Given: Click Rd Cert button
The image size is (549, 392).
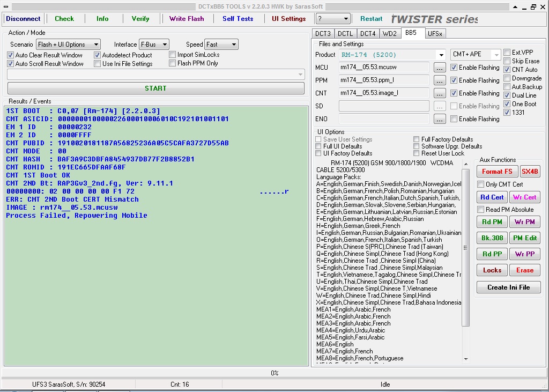Looking at the screenshot, I should pyautogui.click(x=492, y=197).
